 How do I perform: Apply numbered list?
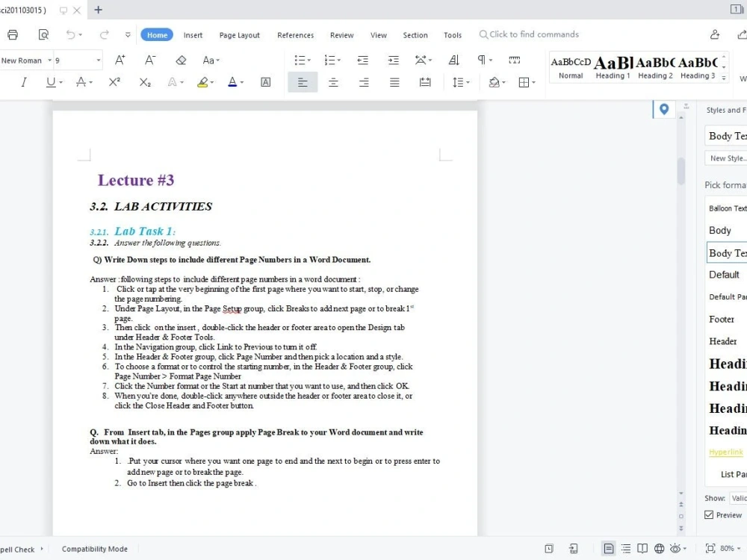(329, 60)
